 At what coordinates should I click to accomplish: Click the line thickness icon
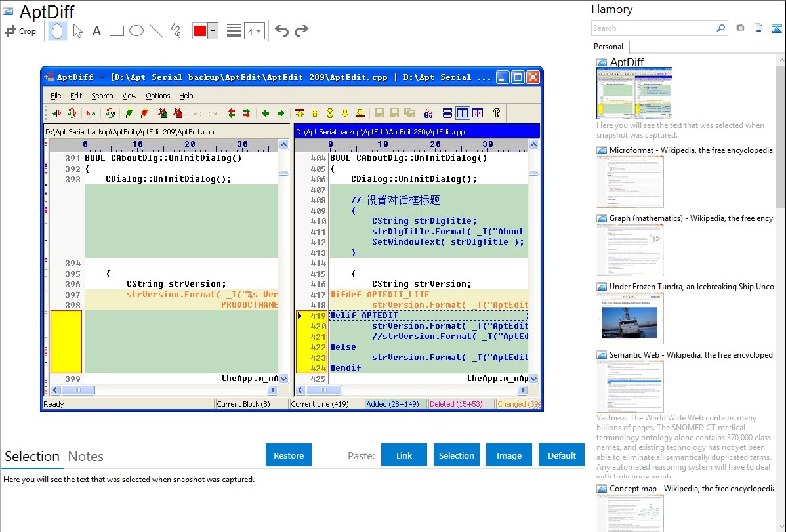(234, 31)
